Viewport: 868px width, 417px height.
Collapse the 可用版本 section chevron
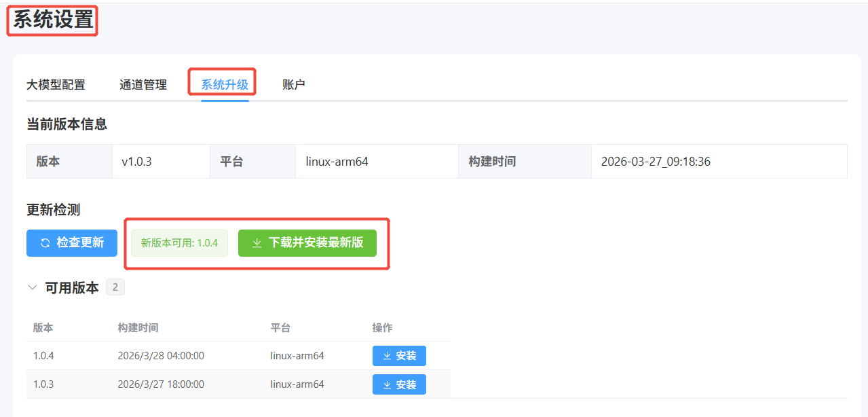(32, 288)
